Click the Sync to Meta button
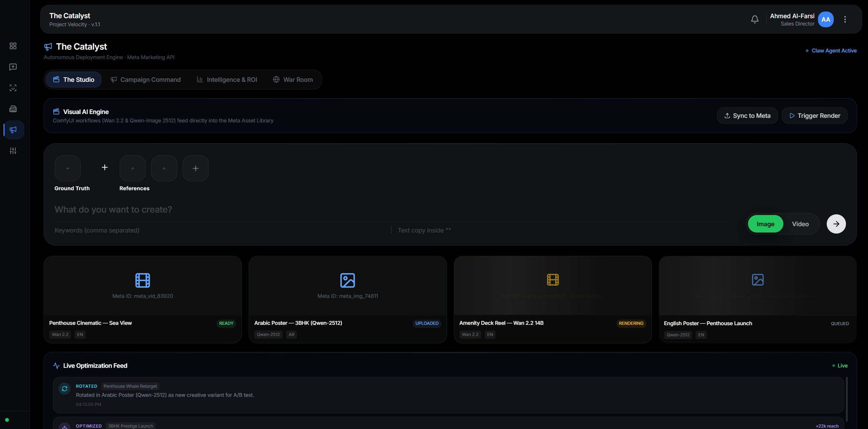Image resolution: width=868 pixels, height=429 pixels. point(747,115)
